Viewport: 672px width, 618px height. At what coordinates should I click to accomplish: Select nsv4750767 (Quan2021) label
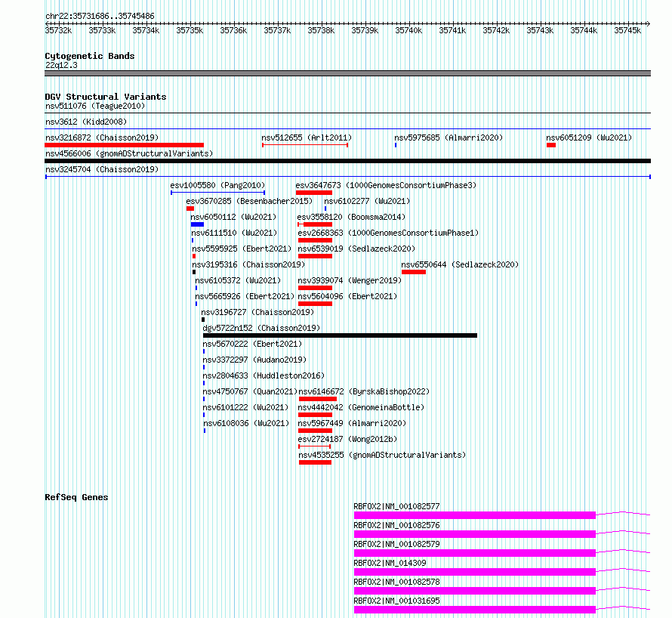pos(250,391)
